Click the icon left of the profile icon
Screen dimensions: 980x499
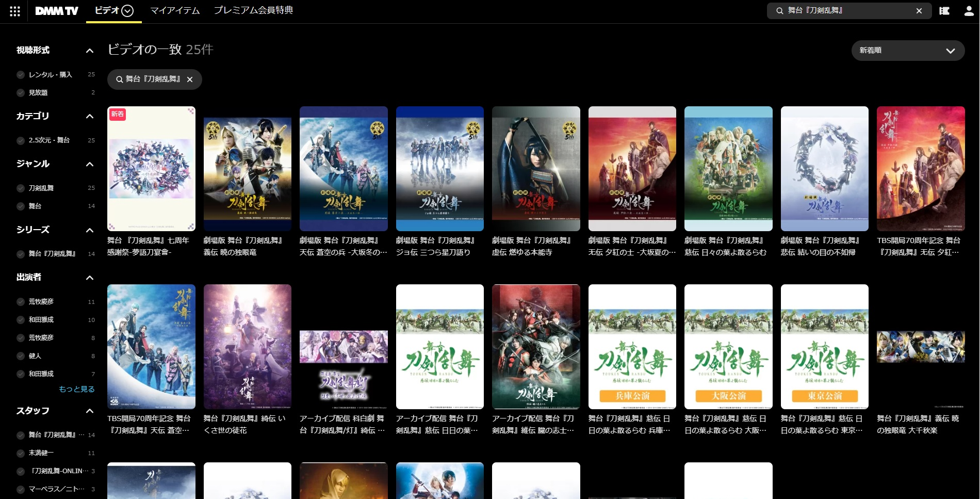[944, 11]
